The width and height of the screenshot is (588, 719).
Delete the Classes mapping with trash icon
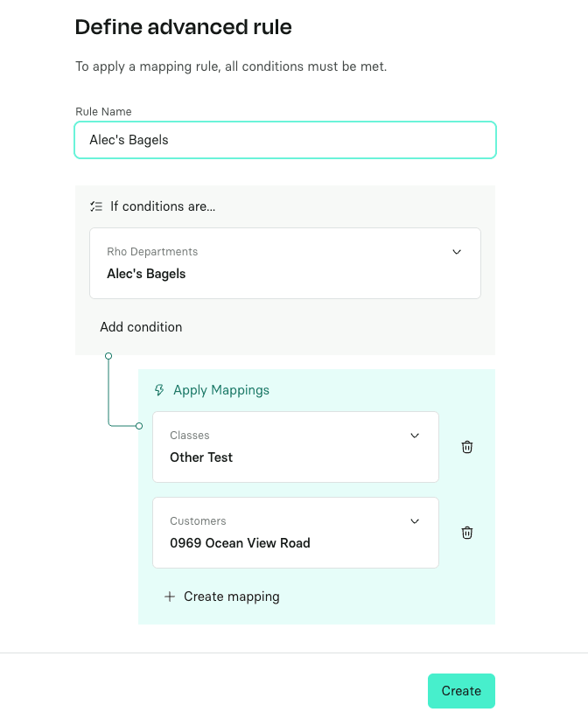467,447
